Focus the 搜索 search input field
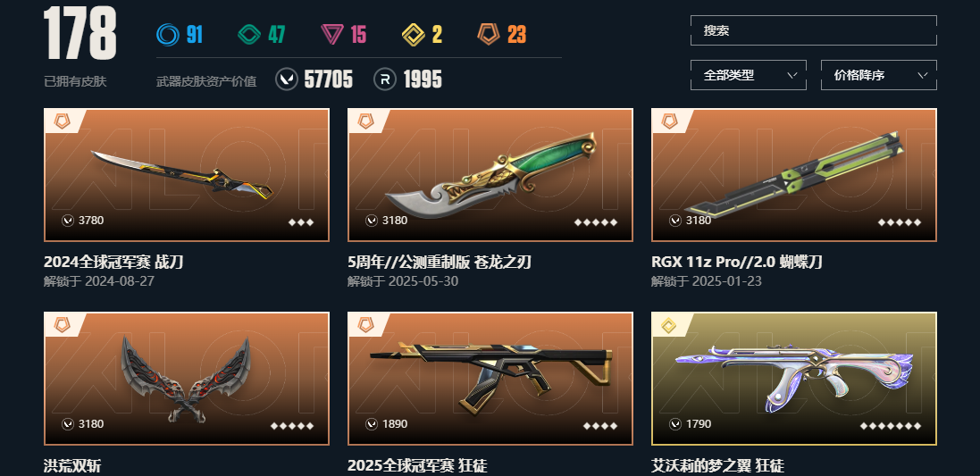Viewport: 980px width, 476px height. point(813,30)
